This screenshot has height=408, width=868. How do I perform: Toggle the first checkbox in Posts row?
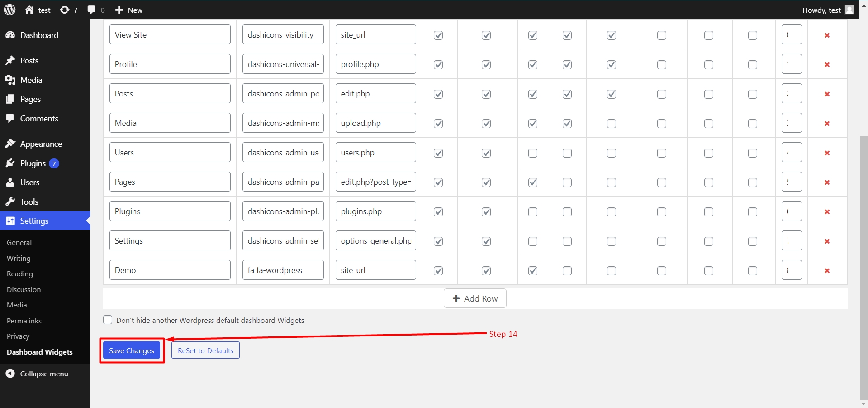click(438, 94)
